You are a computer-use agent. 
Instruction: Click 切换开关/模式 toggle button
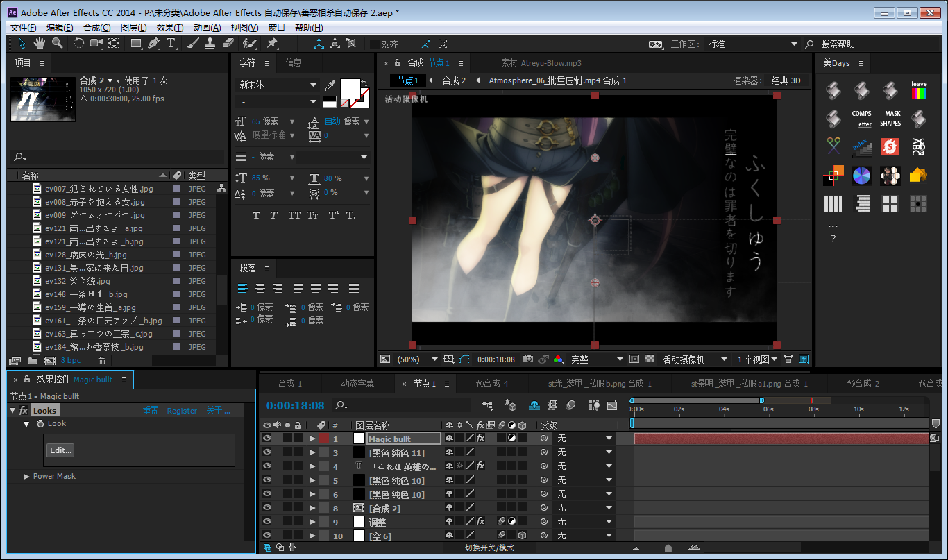(490, 548)
